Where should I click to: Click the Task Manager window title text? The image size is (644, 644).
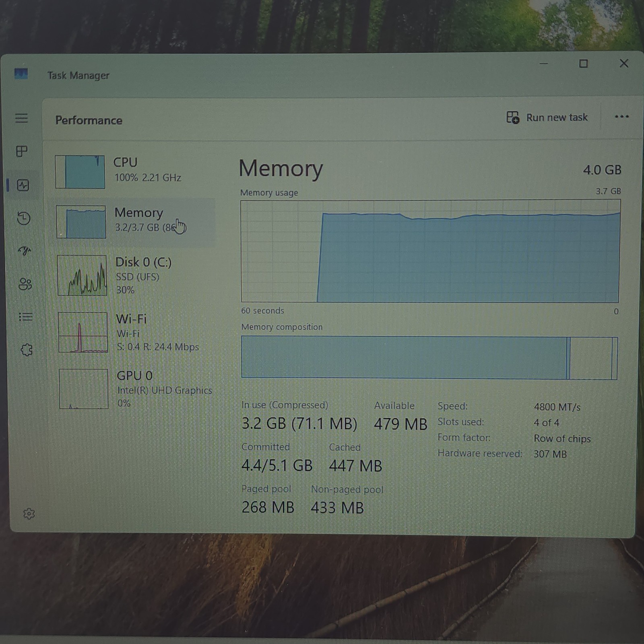[x=78, y=75]
